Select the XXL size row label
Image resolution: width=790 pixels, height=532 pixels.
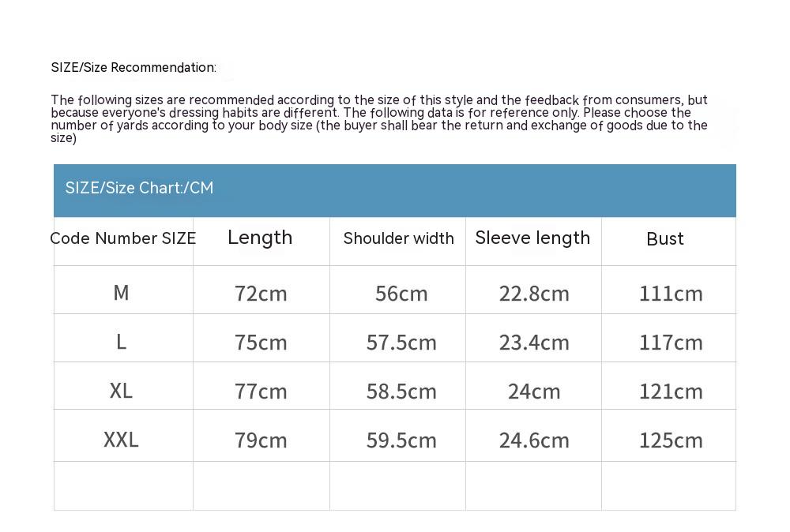coord(121,440)
